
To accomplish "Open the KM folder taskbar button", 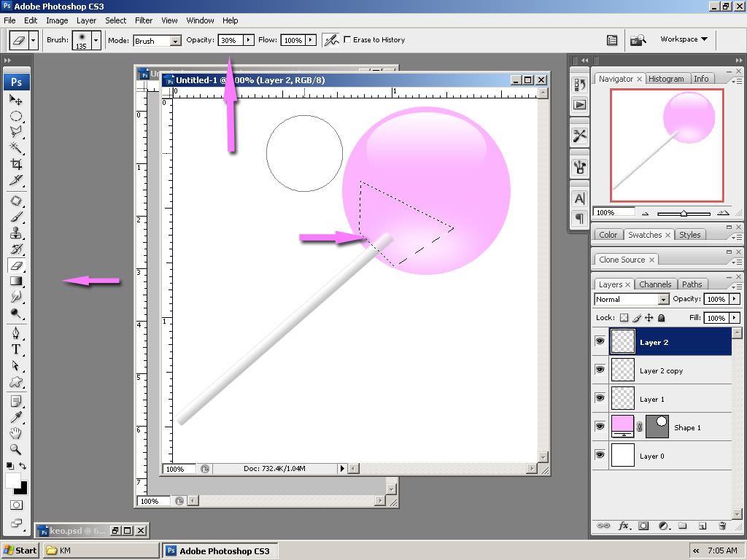I will click(101, 551).
